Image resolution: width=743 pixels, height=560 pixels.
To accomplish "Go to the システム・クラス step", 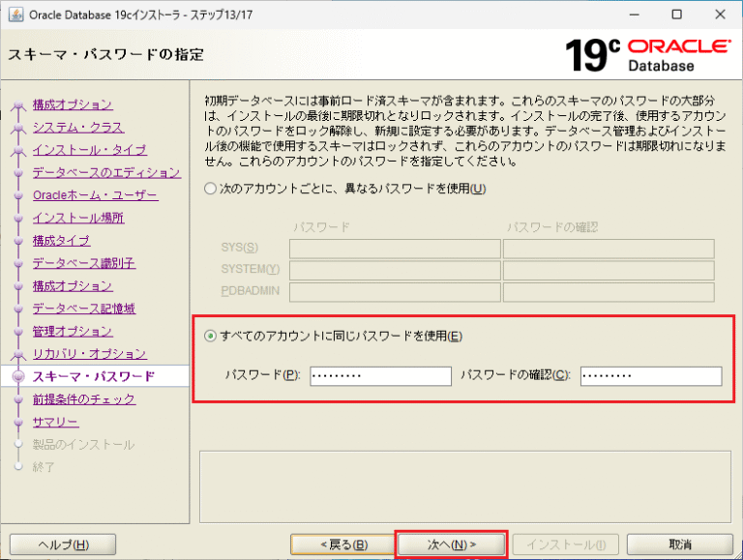I will pyautogui.click(x=78, y=127).
